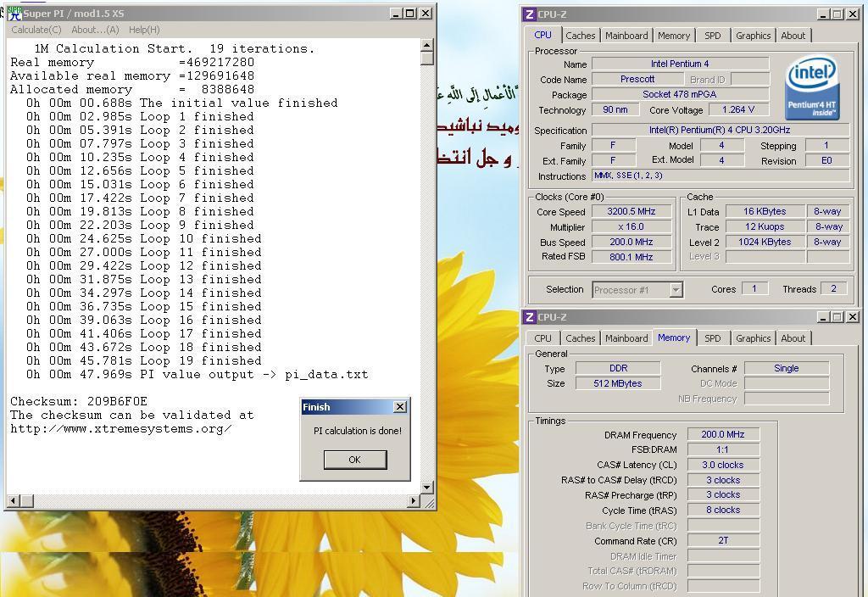The width and height of the screenshot is (868, 597).
Task: Select CPU tab in lower CPU-Z window
Action: pyautogui.click(x=542, y=338)
